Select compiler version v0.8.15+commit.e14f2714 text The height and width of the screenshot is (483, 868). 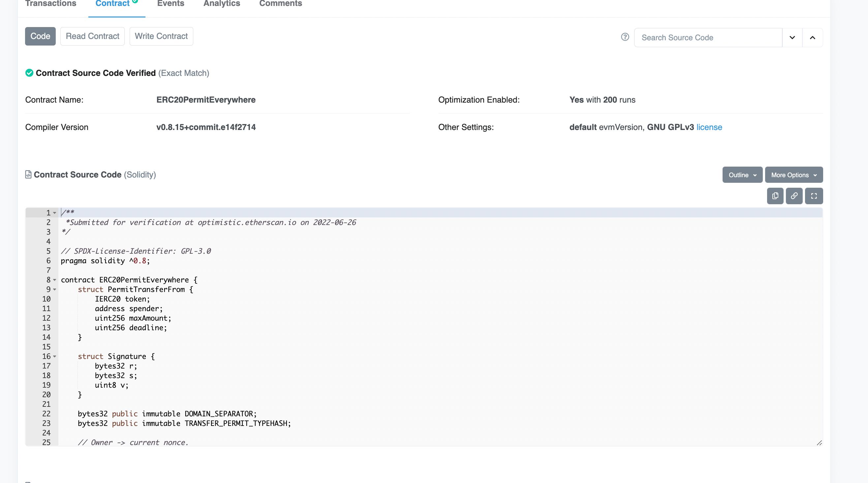[206, 127]
